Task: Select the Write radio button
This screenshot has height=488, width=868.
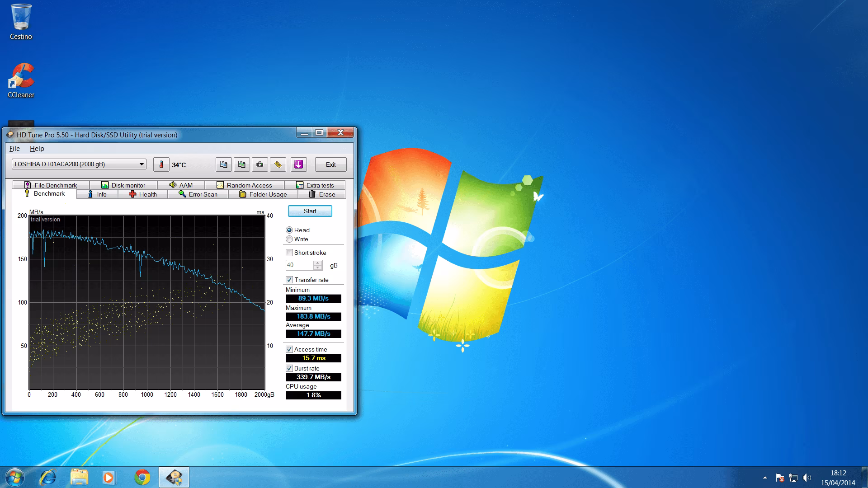Action: pos(289,239)
